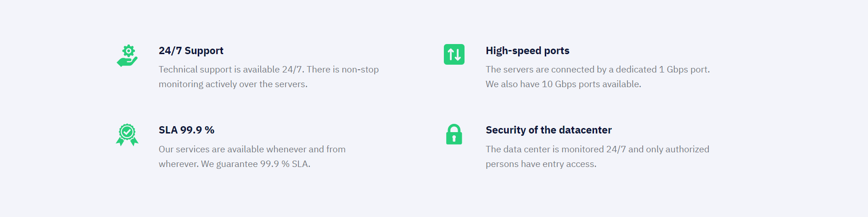Click the up-down arrows ports icon
Image resolution: width=868 pixels, height=217 pixels.
coord(454,54)
